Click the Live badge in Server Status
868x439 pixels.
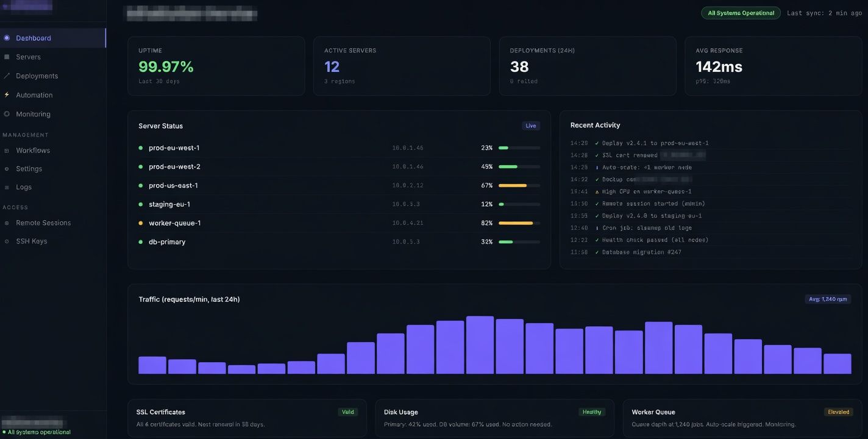click(531, 126)
